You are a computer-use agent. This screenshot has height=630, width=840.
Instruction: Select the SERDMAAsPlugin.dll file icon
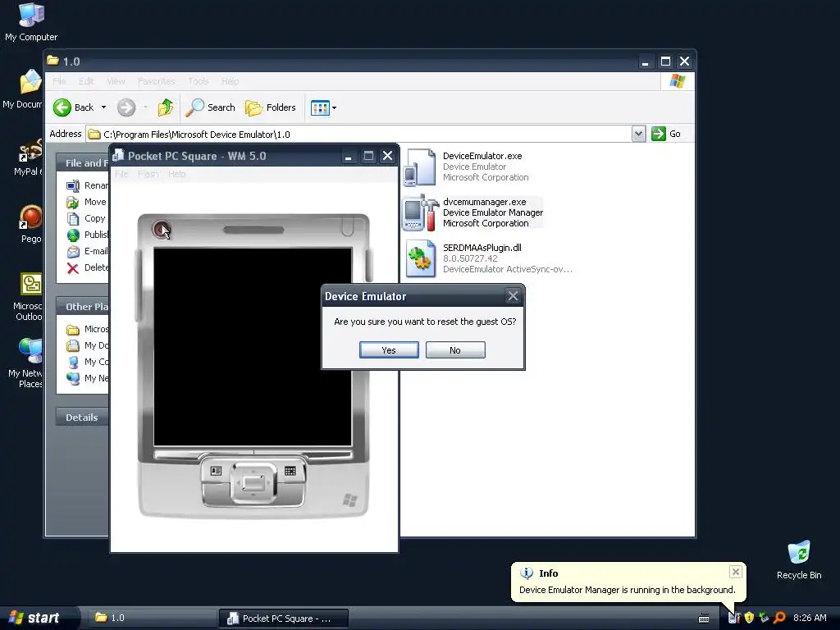(x=421, y=258)
